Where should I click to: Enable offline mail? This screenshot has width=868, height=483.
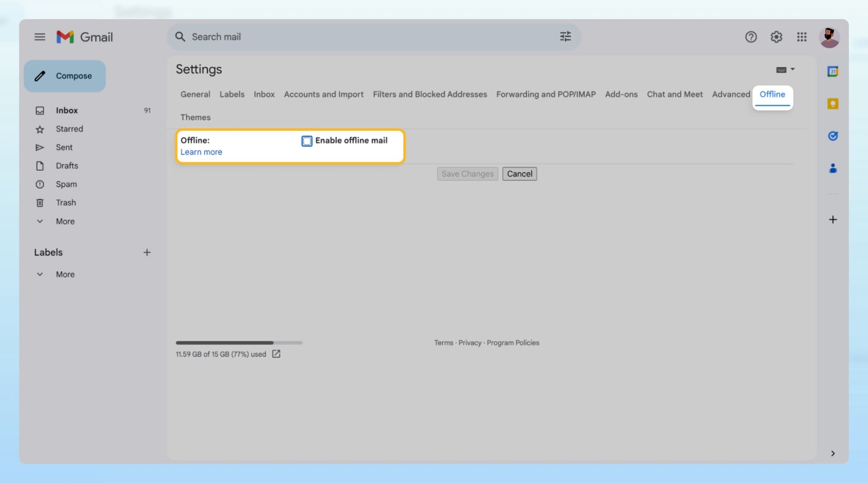[x=306, y=141]
